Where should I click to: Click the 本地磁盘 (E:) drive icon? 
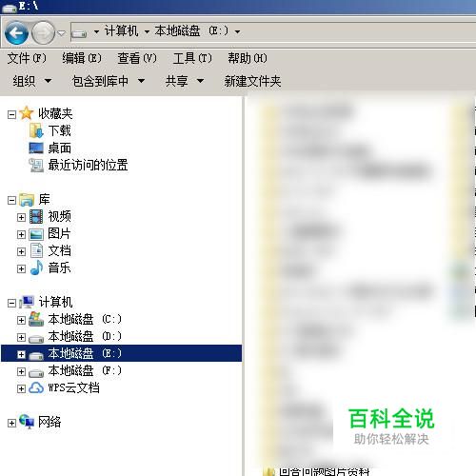tap(36, 356)
